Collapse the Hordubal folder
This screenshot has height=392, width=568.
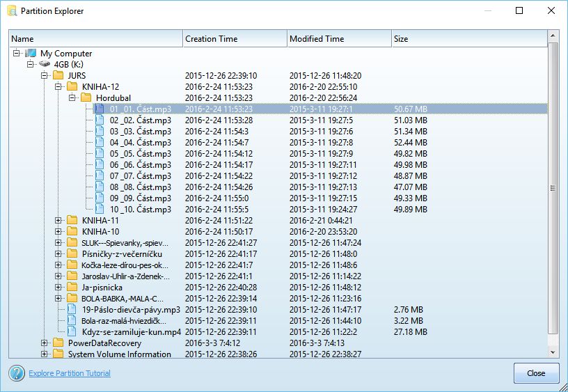point(72,97)
